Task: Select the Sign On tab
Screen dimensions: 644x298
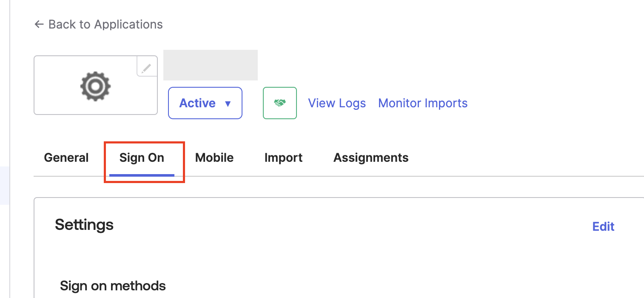Action: (142, 158)
